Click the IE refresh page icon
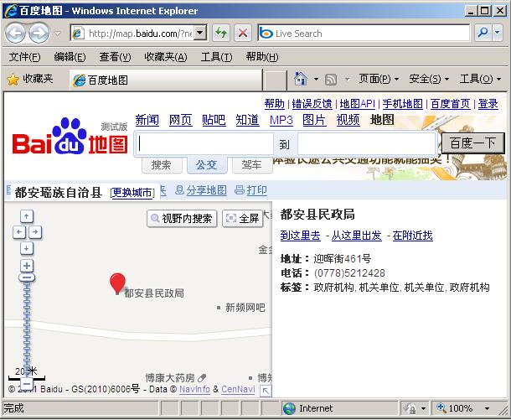The image size is (511, 420). (x=221, y=33)
